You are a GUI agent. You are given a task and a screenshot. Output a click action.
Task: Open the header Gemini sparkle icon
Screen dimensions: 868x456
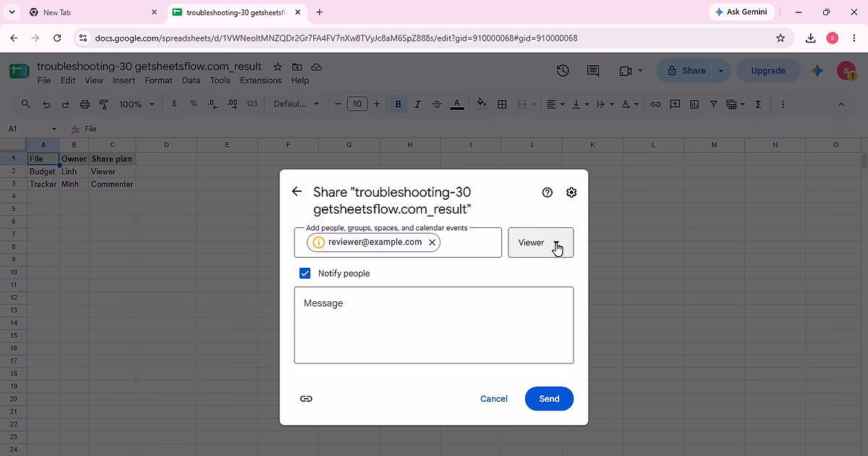(x=817, y=70)
